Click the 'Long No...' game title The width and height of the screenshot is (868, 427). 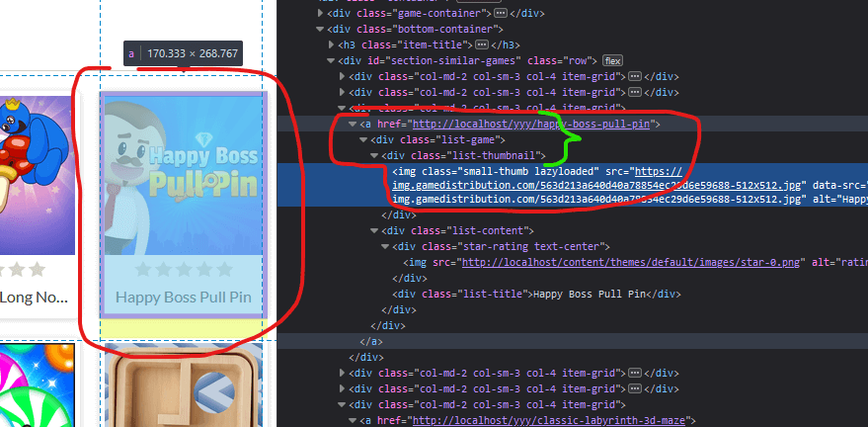click(34, 298)
